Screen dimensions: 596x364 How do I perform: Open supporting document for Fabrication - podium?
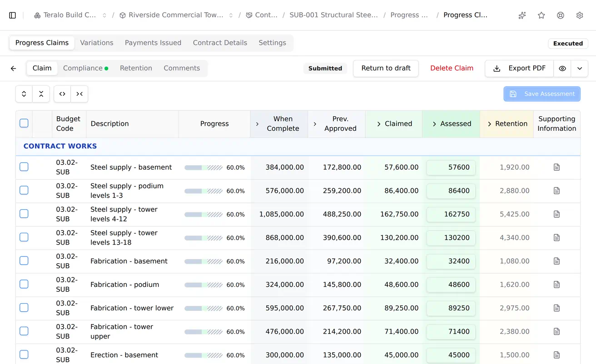click(556, 285)
